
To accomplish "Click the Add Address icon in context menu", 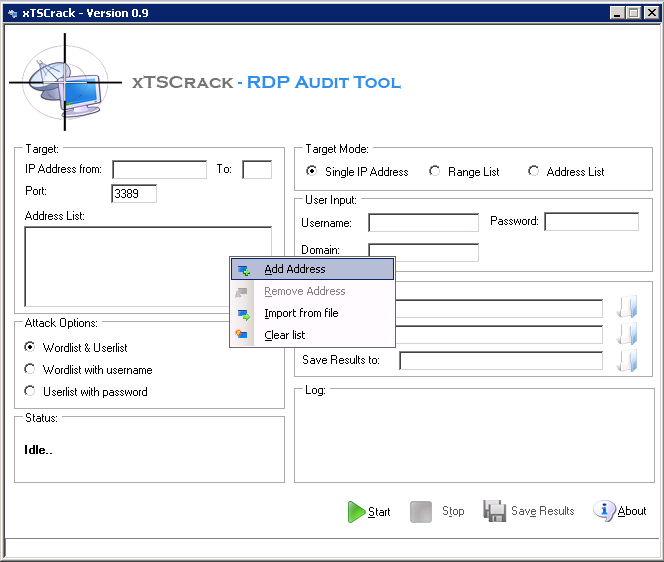I will pos(243,270).
